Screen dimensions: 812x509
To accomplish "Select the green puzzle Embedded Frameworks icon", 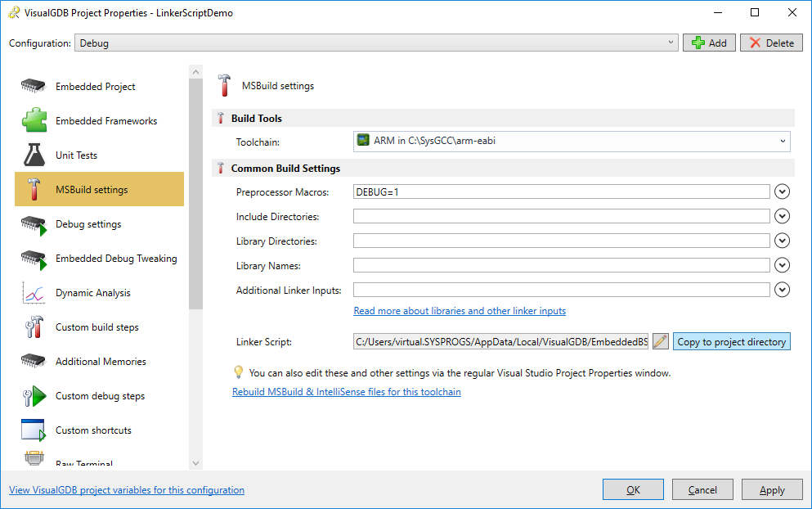I will (34, 120).
